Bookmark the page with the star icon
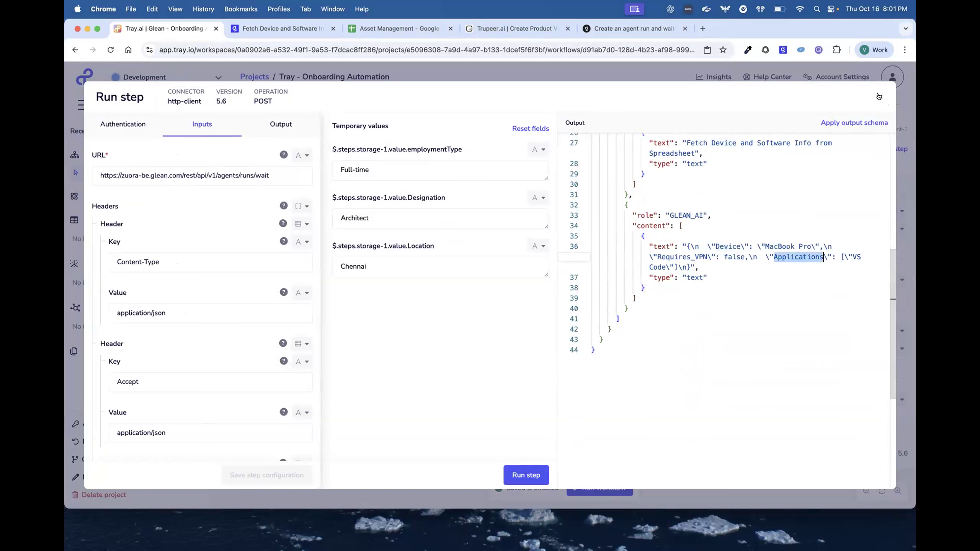The width and height of the screenshot is (980, 551). 722,50
